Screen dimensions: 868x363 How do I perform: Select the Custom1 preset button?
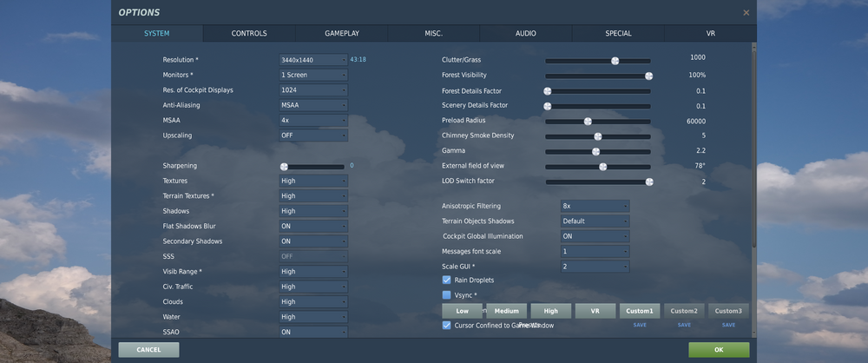(640, 311)
